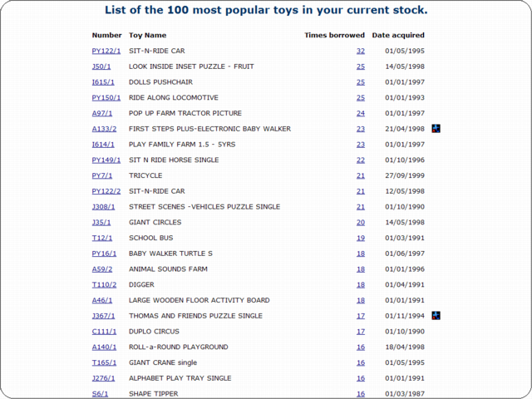This screenshot has height=399, width=532.
Task: Open toy number J35/1 link
Action: pyautogui.click(x=101, y=223)
